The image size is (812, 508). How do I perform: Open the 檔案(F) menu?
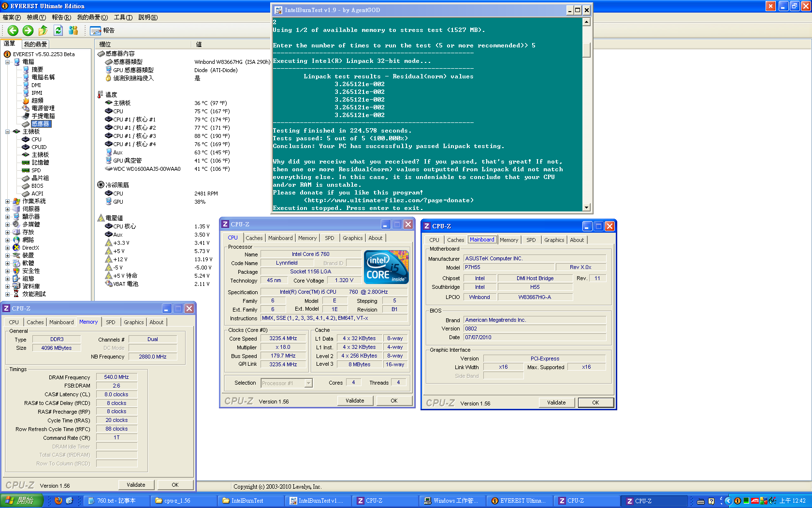click(12, 17)
